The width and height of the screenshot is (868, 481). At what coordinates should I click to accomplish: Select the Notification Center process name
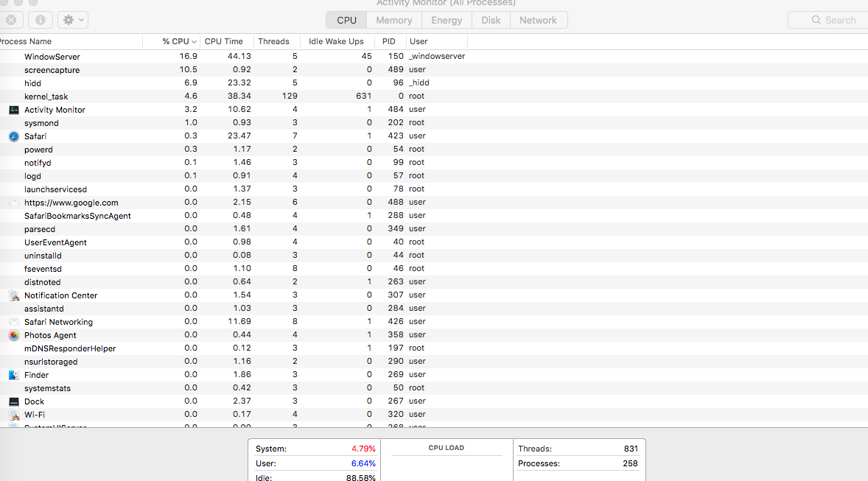pos(60,295)
